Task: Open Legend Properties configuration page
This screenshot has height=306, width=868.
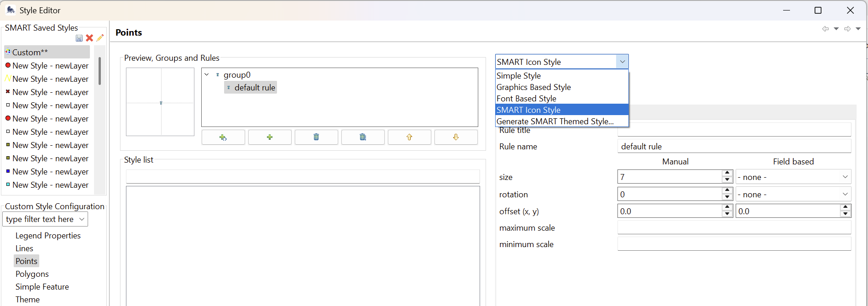Action: (x=48, y=236)
